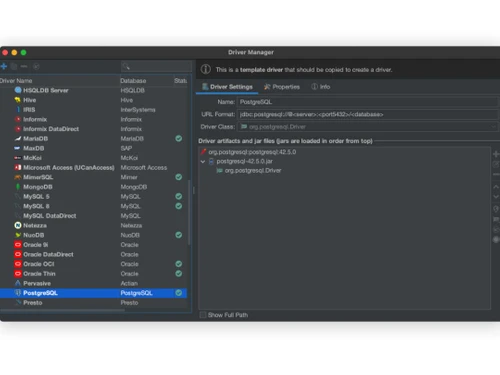
Task: Click the Pervasive driver icon
Action: pyautogui.click(x=18, y=283)
